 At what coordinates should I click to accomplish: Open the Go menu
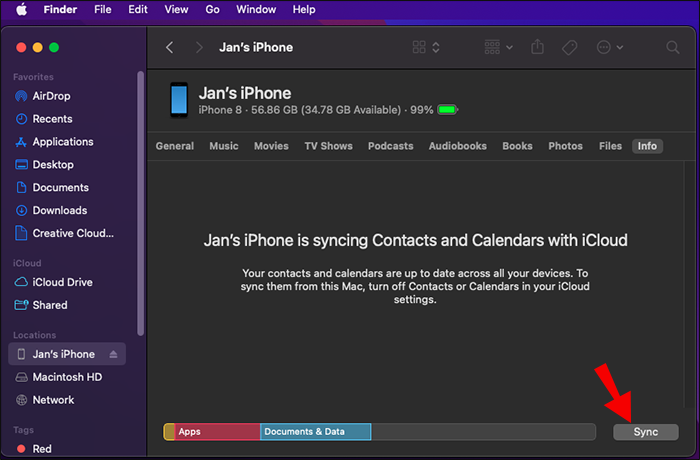[212, 9]
